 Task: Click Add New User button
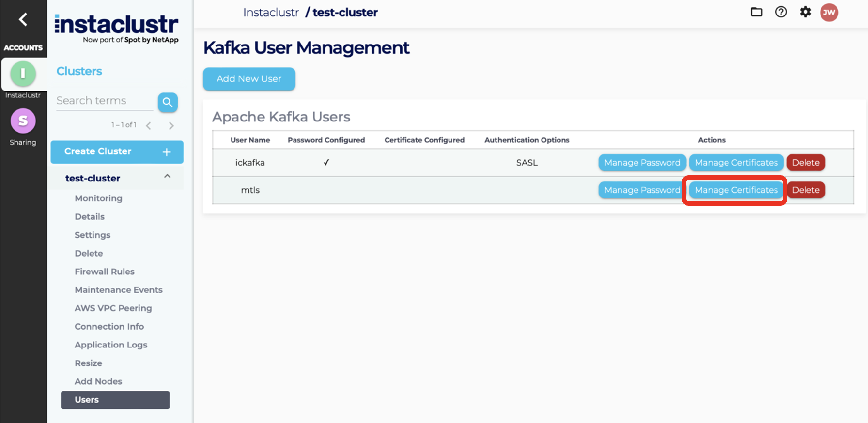249,79
